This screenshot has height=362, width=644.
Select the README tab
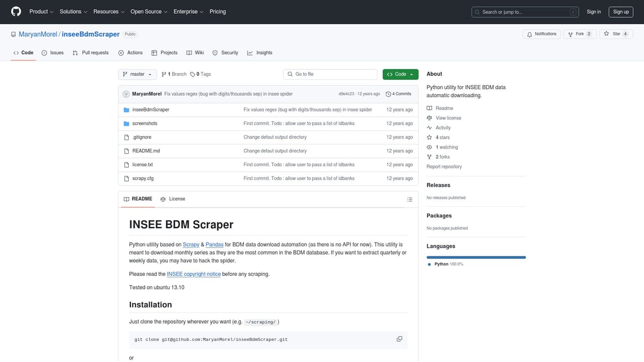tap(138, 199)
